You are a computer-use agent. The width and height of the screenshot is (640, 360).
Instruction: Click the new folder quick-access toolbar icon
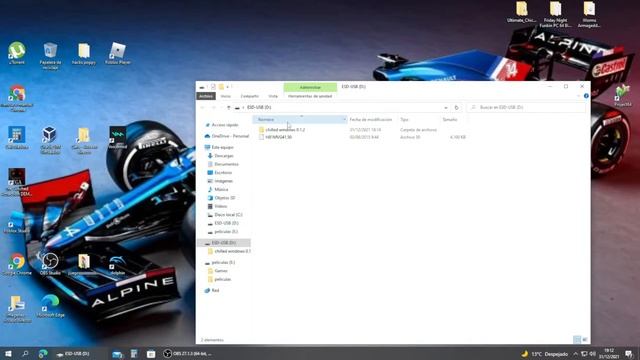click(x=221, y=87)
